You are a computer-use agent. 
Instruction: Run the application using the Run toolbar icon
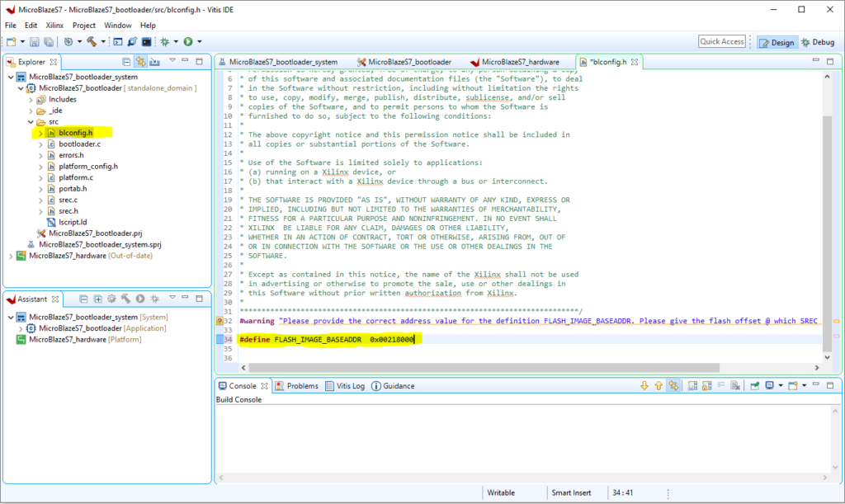pos(188,41)
